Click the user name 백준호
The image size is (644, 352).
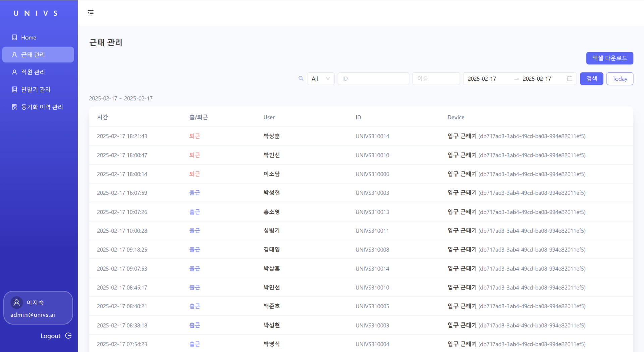coord(272,306)
